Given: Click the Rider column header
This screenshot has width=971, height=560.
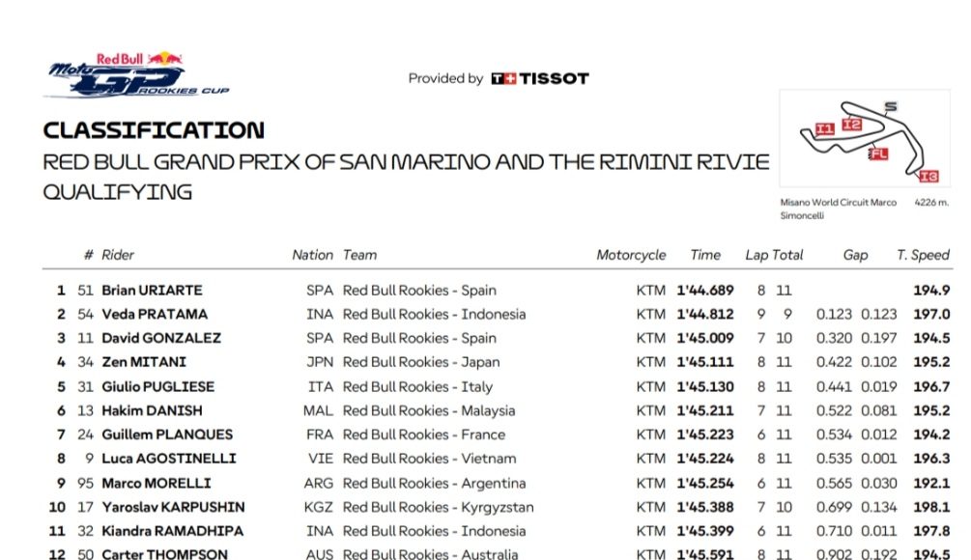Looking at the screenshot, I should point(118,255).
